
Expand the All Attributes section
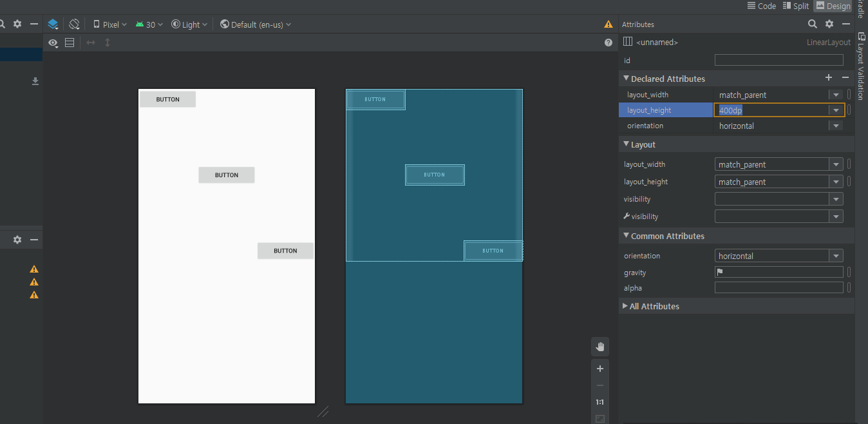(x=625, y=306)
